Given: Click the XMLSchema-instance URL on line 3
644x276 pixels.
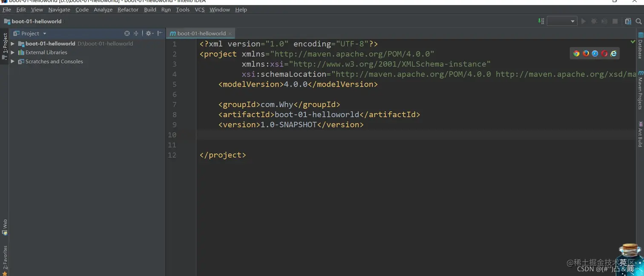Looking at the screenshot, I should 390,64.
